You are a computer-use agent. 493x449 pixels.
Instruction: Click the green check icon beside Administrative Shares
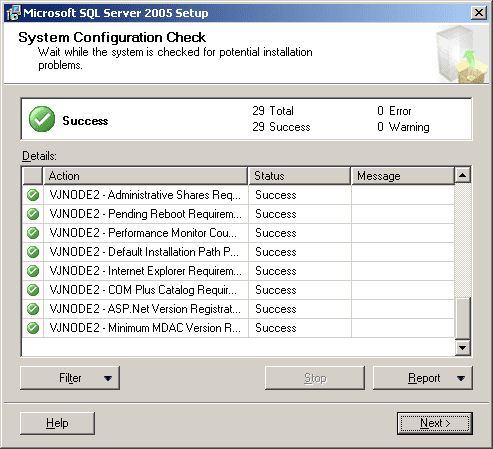tap(33, 195)
